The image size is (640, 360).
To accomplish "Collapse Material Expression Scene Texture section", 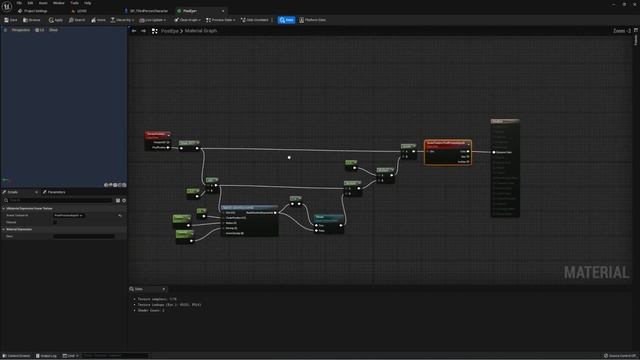I will tap(4, 209).
